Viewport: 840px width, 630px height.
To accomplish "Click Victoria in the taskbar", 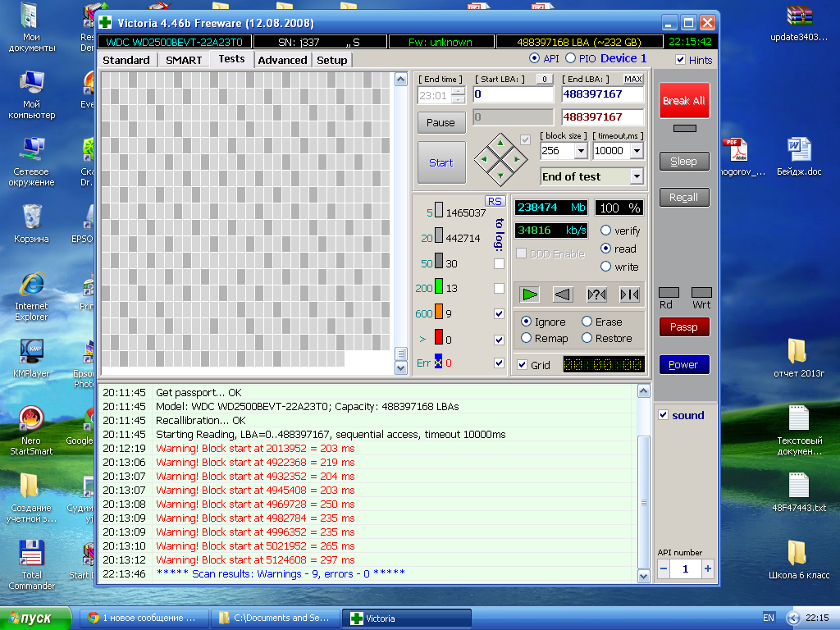I will point(406,619).
